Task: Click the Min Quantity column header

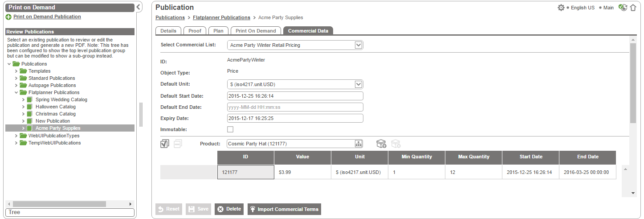Action: (417, 157)
